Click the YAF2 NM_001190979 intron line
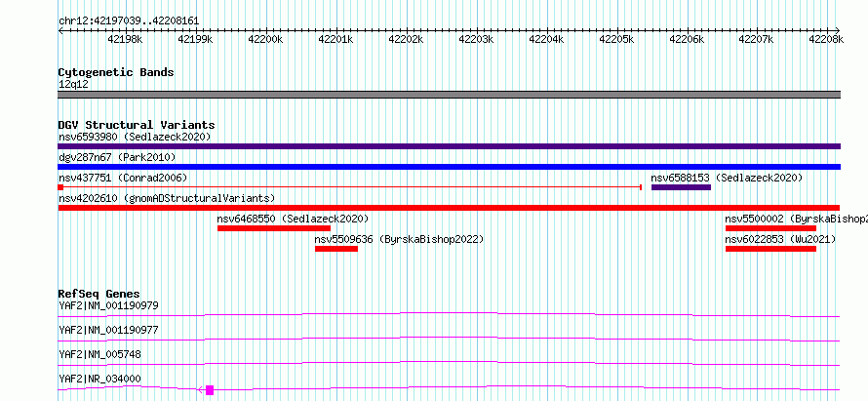 (449, 314)
